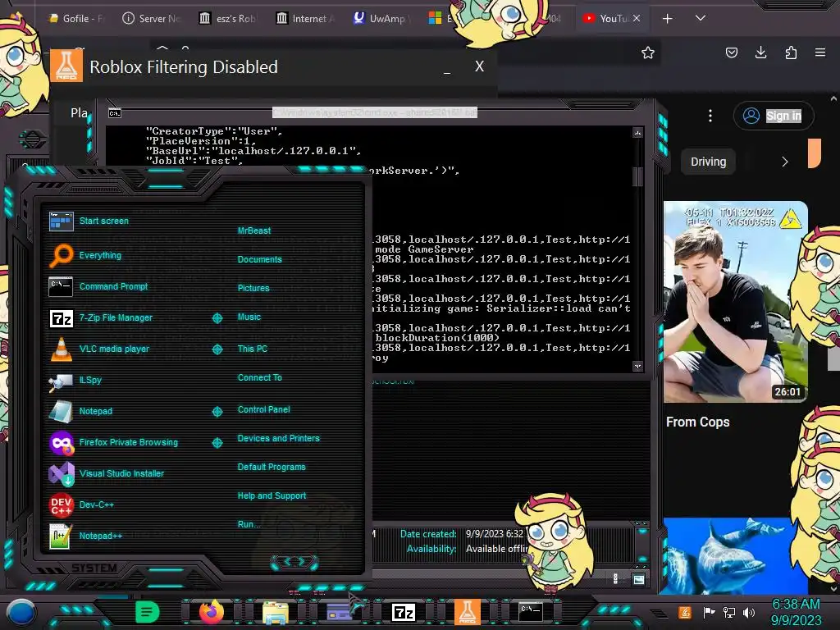Select Run... in start menu

click(249, 524)
